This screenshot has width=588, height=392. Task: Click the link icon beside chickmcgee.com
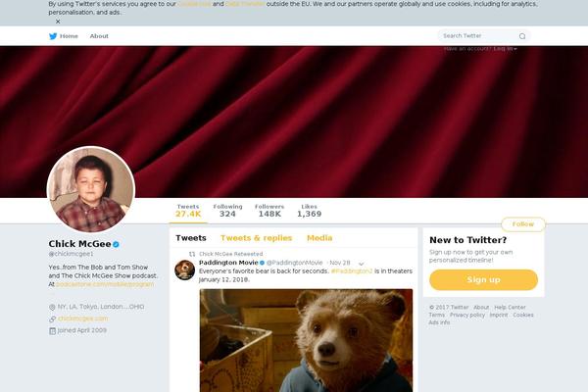tap(53, 318)
